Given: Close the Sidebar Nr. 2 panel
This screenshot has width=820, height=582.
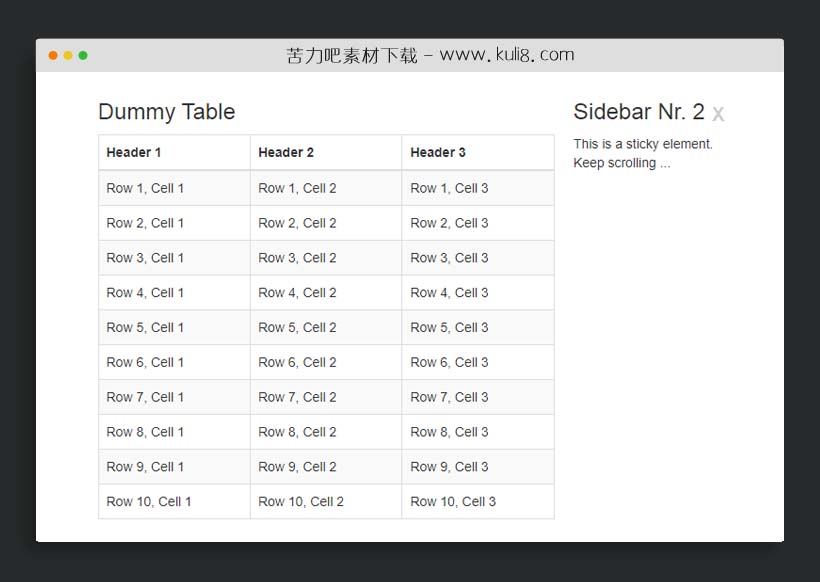Looking at the screenshot, I should point(718,114).
